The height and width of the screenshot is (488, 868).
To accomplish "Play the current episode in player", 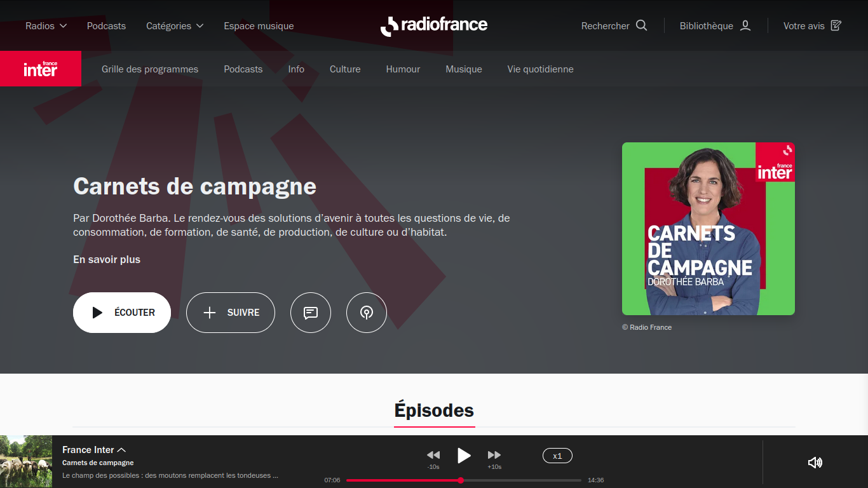I will [465, 456].
